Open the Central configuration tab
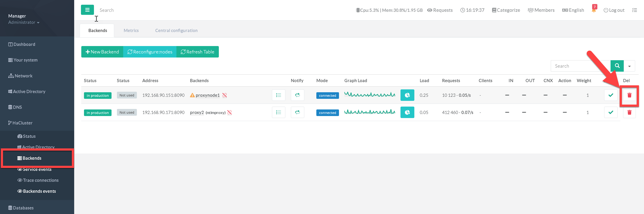The height and width of the screenshot is (214, 644). [176, 30]
